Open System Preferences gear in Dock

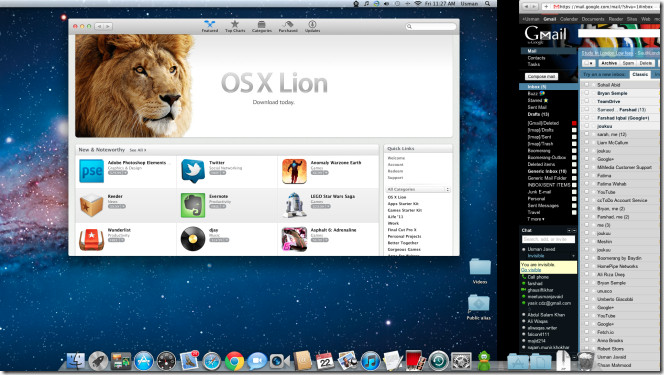(461, 361)
